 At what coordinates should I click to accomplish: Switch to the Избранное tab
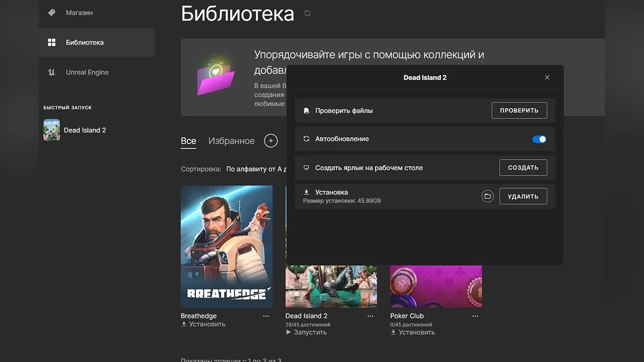coord(231,141)
